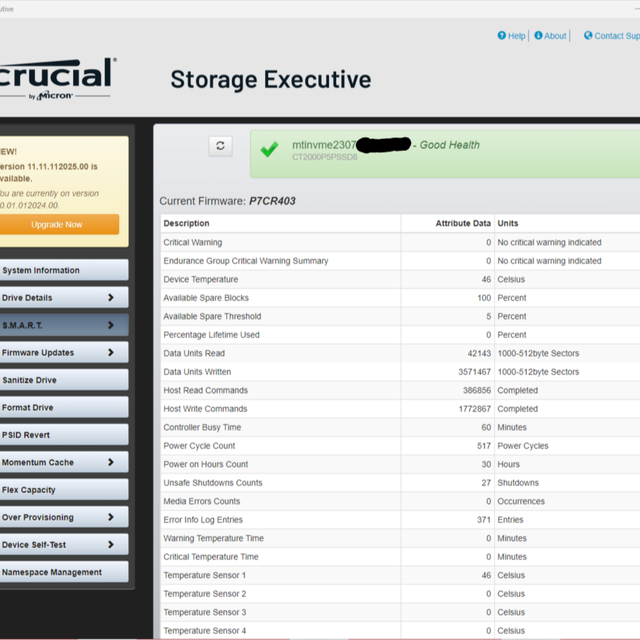
Task: Open Flex Capacity page
Action: tap(64, 490)
